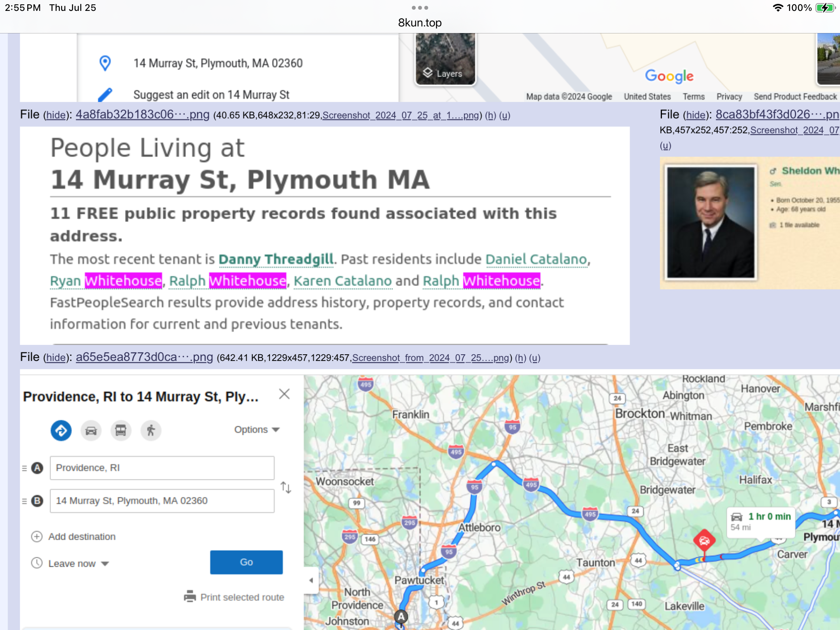Image resolution: width=840 pixels, height=630 pixels.
Task: Click 'Print selected route' text
Action: coord(242,597)
